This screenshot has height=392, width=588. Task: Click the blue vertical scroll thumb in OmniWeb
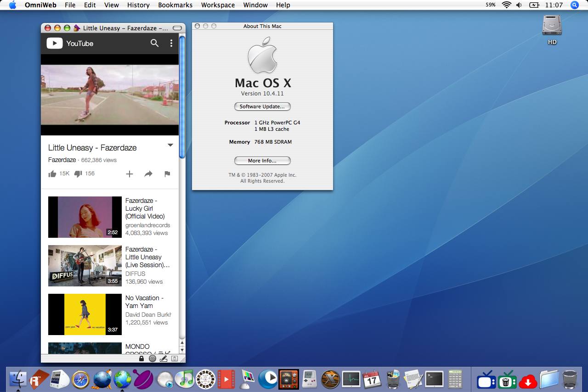(x=182, y=97)
